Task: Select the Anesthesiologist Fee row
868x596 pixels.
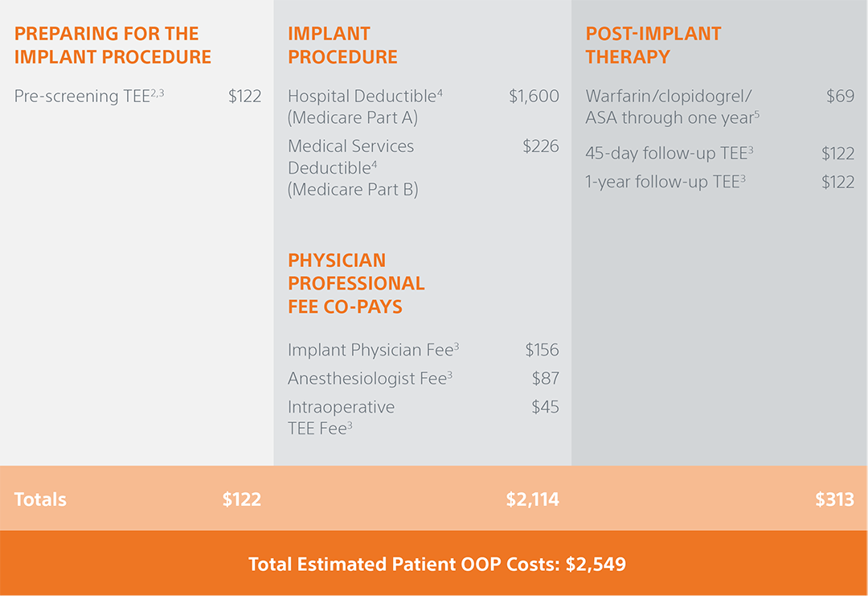Action: point(424,378)
